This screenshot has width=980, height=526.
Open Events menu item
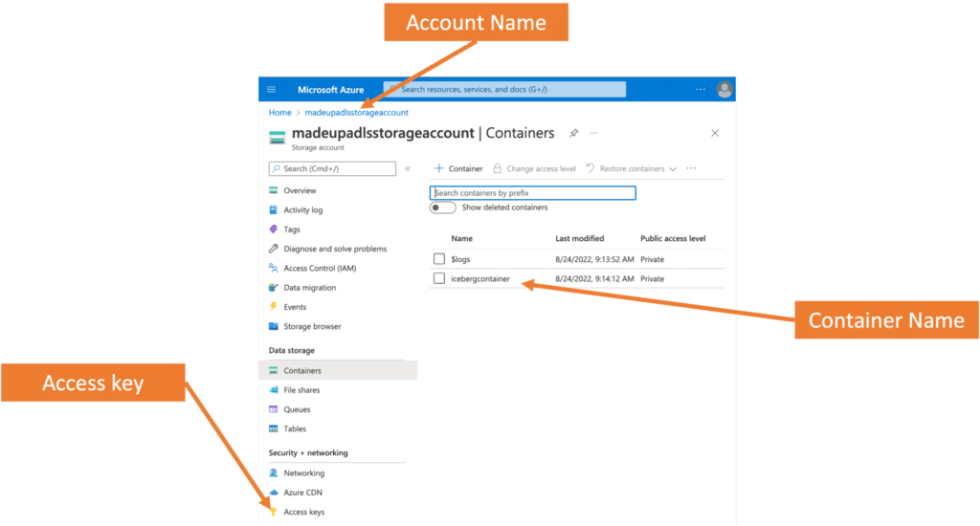[x=295, y=307]
